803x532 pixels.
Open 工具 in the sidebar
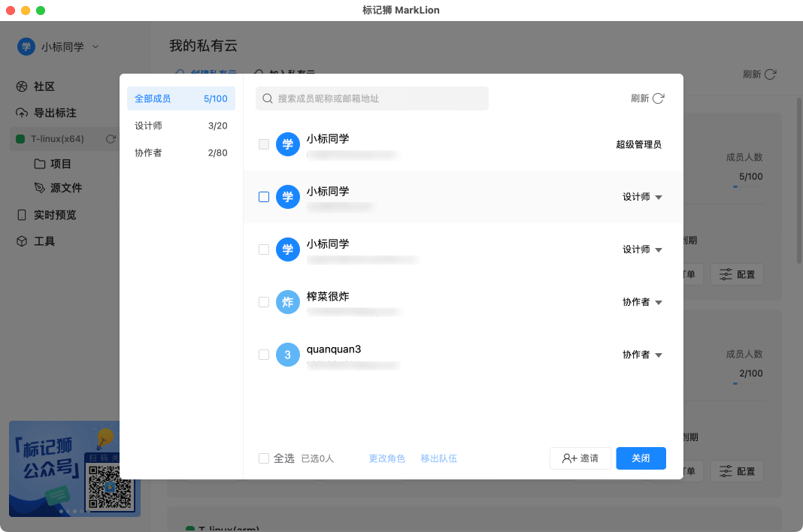click(44, 241)
